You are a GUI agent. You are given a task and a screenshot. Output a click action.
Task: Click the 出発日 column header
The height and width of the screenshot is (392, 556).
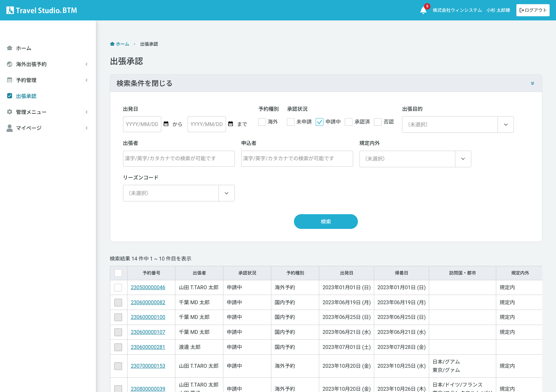click(346, 273)
